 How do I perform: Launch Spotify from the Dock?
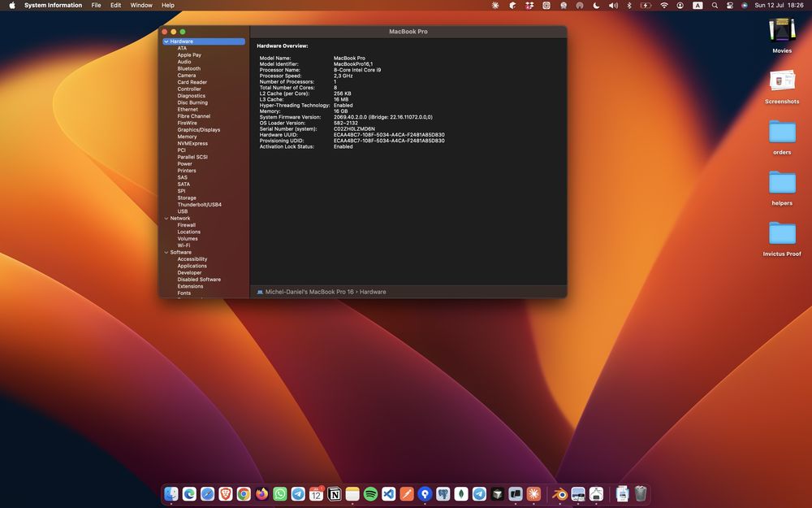[370, 494]
